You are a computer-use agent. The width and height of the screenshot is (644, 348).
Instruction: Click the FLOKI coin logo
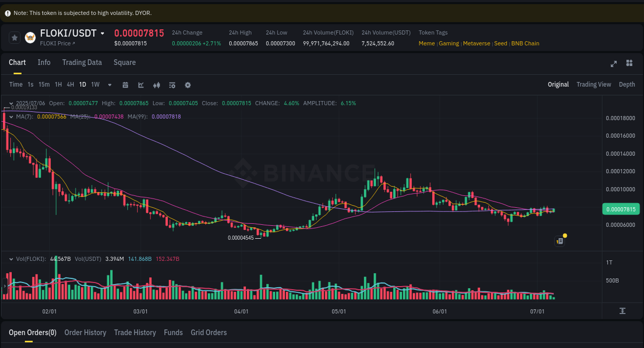30,37
